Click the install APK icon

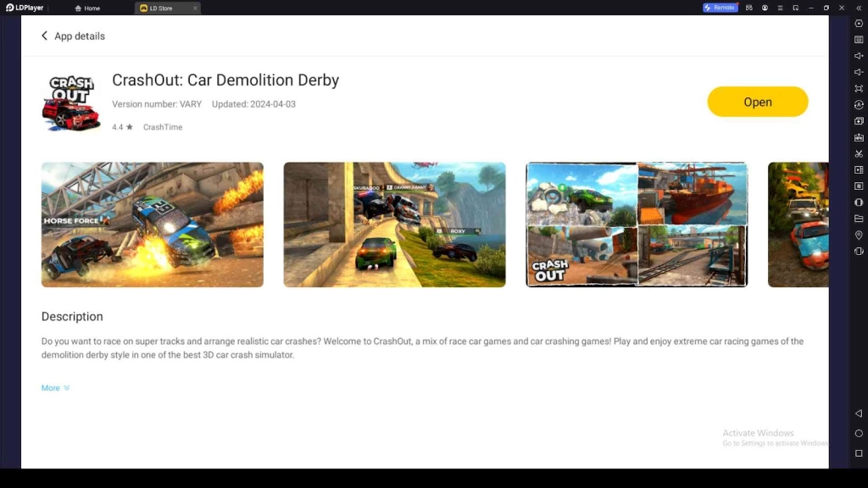859,137
